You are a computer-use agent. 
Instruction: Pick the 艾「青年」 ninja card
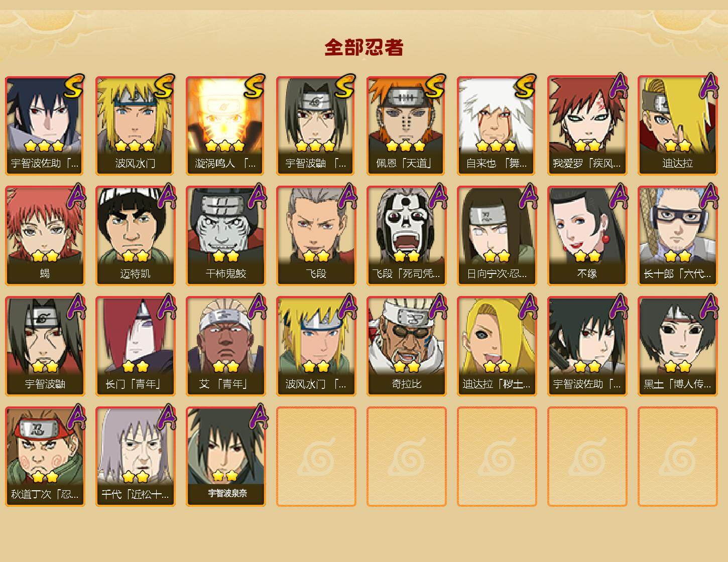[225, 346]
